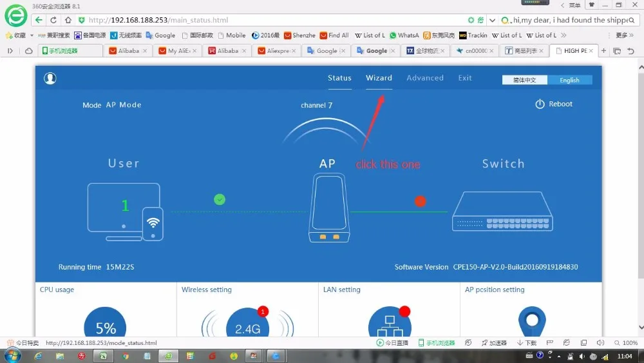Viewport: 644px width, 363px height.
Task: Open Excel from the taskbar
Action: pos(102,356)
